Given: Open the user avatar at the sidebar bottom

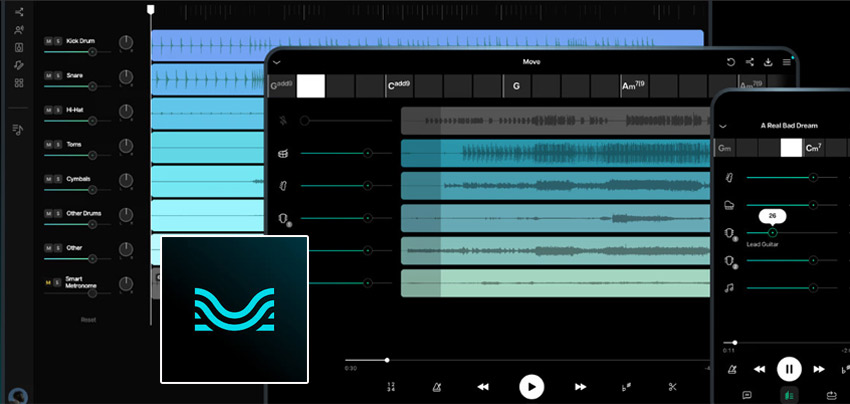Looking at the screenshot, I should click(x=19, y=396).
